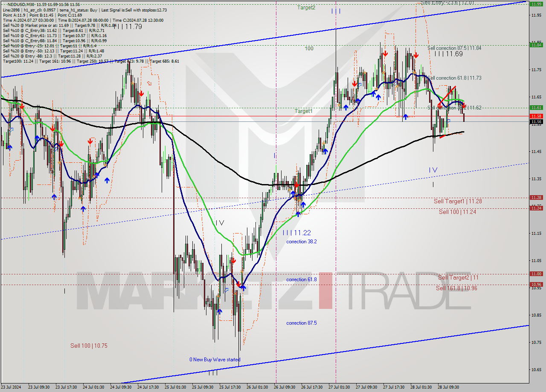Click the '| | | 11.69' wave label
This screenshot has width=546, height=392.
448,54
